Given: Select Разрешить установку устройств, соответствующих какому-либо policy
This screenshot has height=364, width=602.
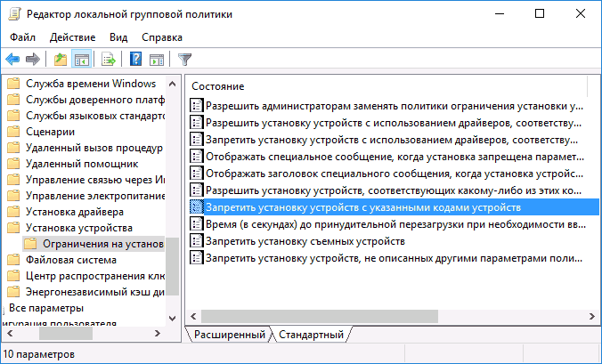Looking at the screenshot, I should (394, 190).
